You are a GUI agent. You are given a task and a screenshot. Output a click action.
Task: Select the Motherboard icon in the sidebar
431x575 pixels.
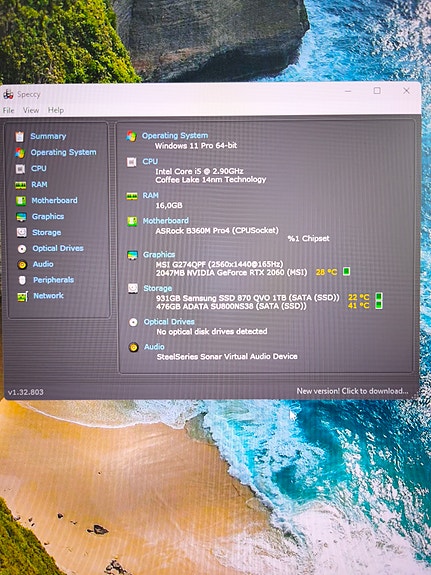click(x=21, y=201)
